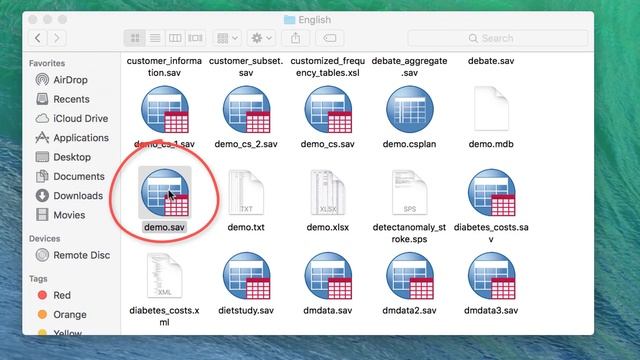Image resolution: width=640 pixels, height=360 pixels.
Task: Switch Finder to list view
Action: pyautogui.click(x=155, y=38)
